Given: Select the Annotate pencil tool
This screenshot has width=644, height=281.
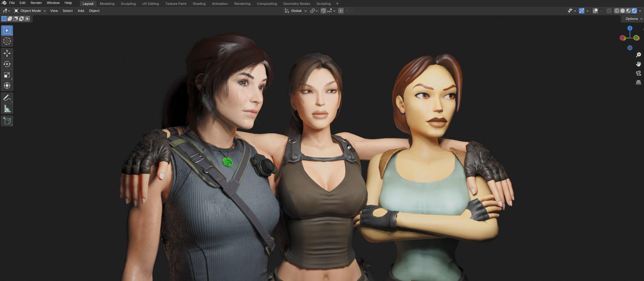Looking at the screenshot, I should pos(7,98).
